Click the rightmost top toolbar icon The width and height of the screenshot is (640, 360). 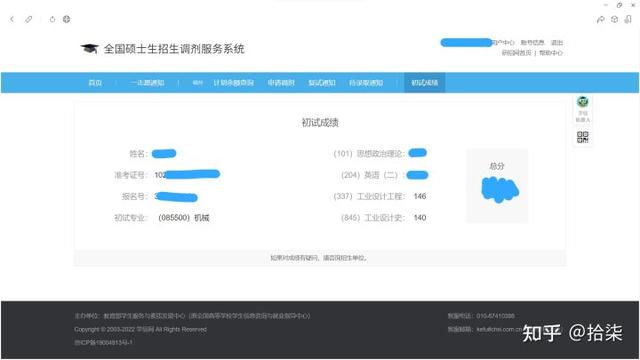click(628, 19)
